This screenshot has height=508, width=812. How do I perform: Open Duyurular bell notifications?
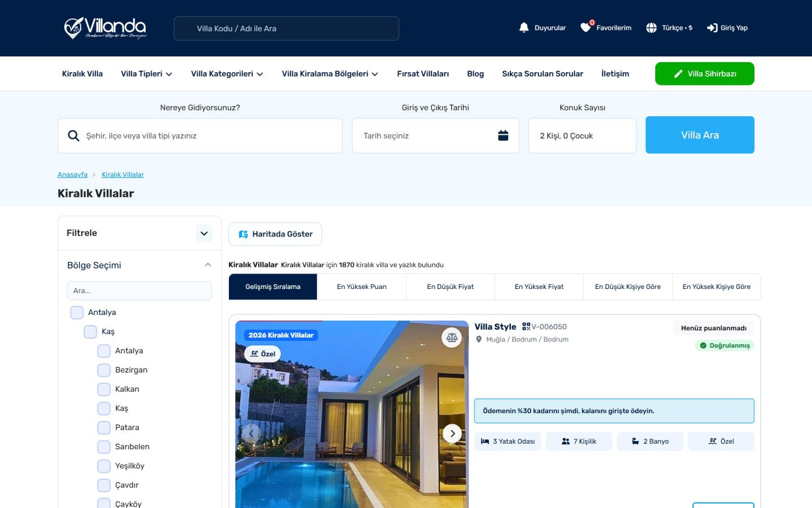[x=524, y=28]
